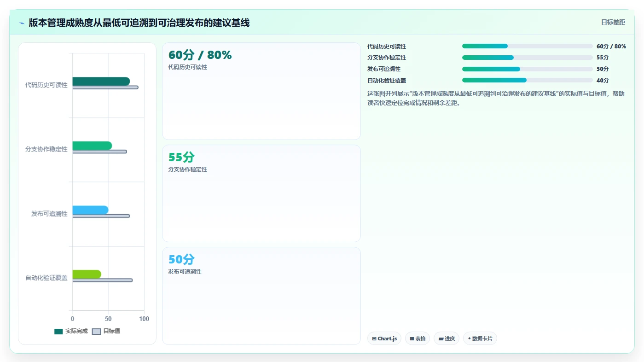The width and height of the screenshot is (644, 362).
Task: Click the 实际完成 legend color box
Action: click(x=58, y=332)
